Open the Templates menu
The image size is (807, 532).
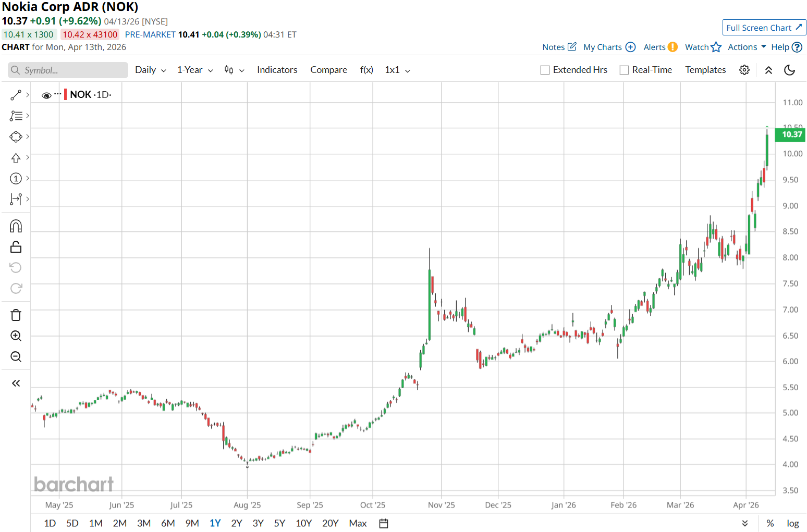tap(705, 70)
